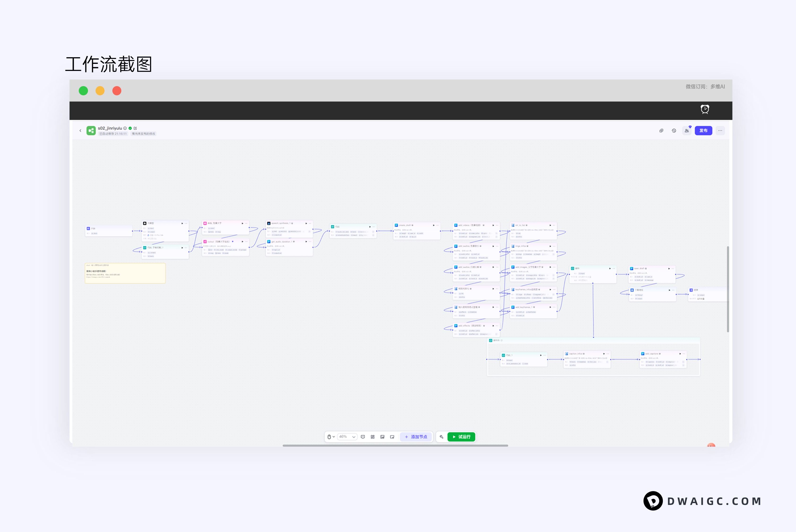Click the blue 发布 publish button

pyautogui.click(x=703, y=131)
